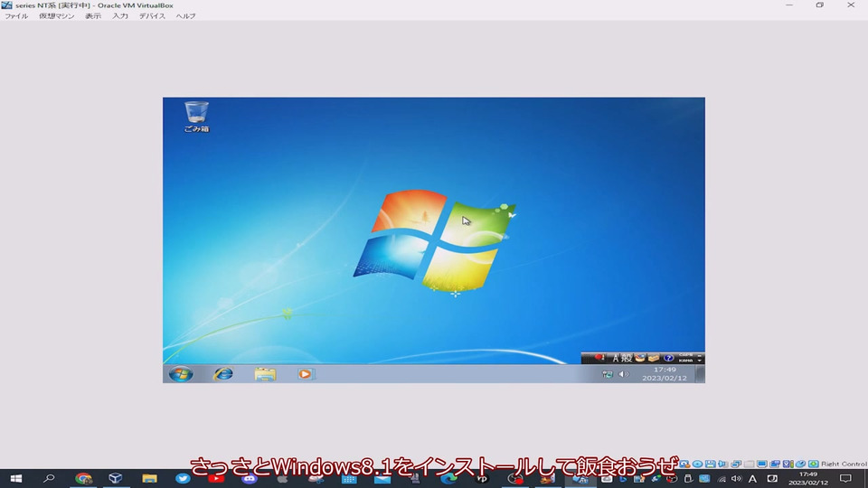Open the ヘルプ menu
Screen dimensions: 868x488
coord(185,16)
